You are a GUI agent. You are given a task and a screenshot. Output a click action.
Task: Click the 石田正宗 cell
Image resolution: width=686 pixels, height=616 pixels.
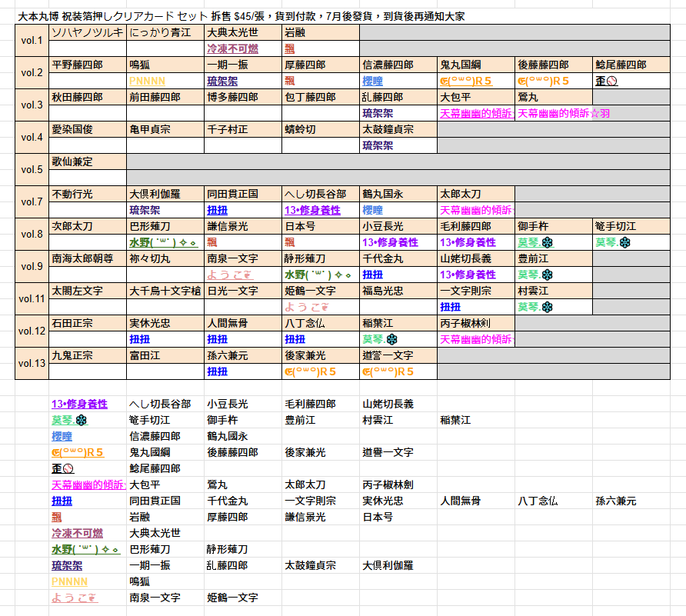click(x=88, y=323)
